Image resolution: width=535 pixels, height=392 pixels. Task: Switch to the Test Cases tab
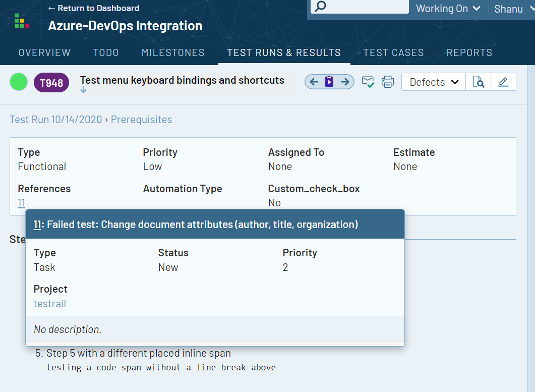pyautogui.click(x=393, y=52)
